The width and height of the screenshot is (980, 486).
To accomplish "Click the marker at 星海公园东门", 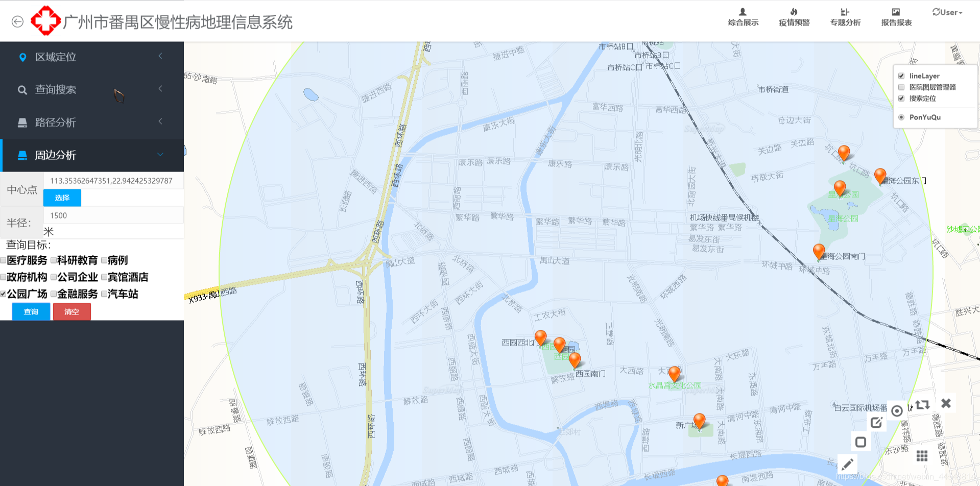I will [880, 177].
